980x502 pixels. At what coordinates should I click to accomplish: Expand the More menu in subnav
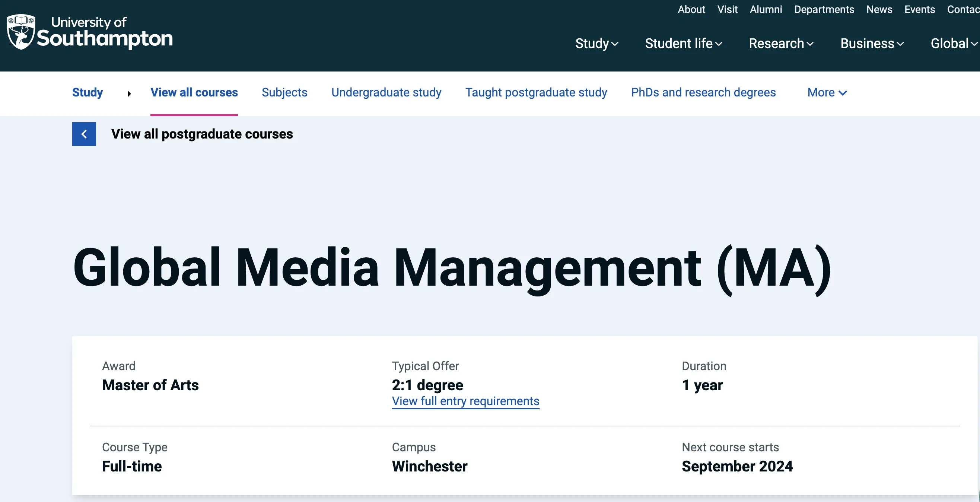[827, 92]
